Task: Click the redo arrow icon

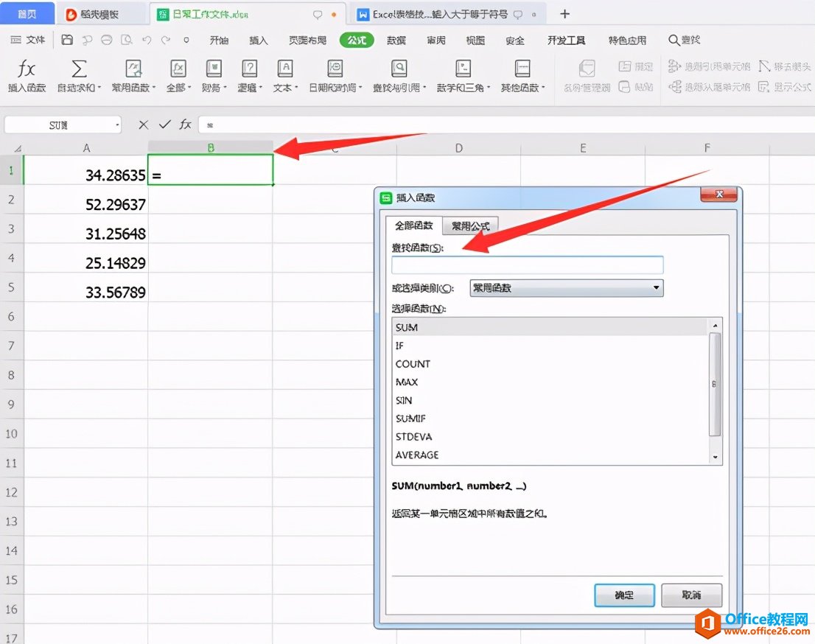Action: (166, 40)
